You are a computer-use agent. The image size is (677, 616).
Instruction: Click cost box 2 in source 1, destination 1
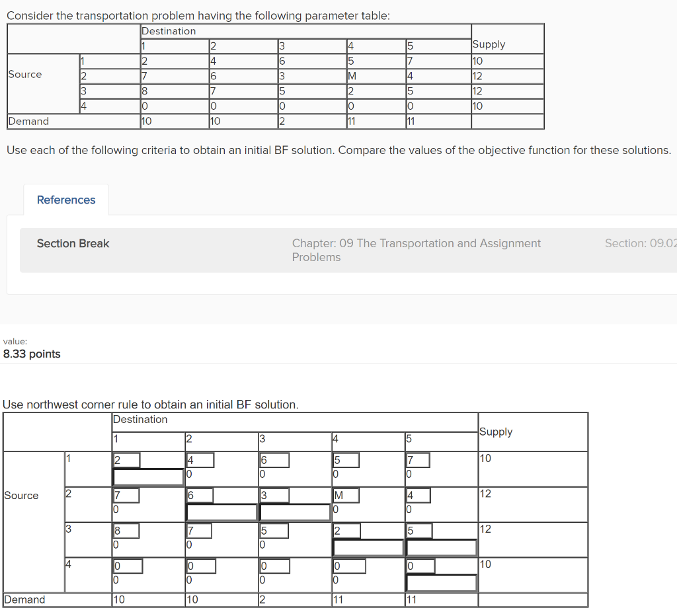(x=126, y=460)
